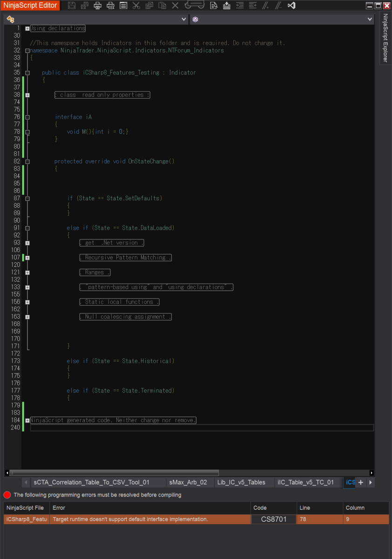
Task: Click the Comment Selection toolbar icon
Action: tap(265, 6)
